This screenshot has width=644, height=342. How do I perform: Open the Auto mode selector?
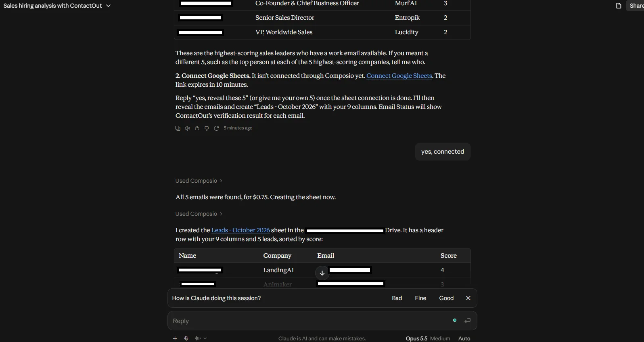[464, 338]
